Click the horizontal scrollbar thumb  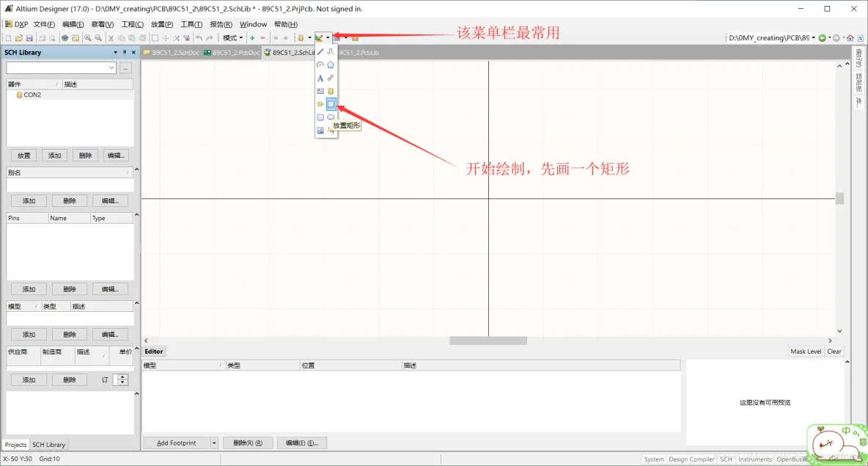488,341
